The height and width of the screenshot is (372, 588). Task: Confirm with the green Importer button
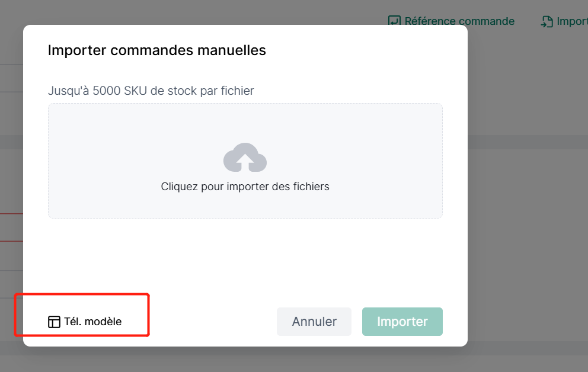coord(402,322)
